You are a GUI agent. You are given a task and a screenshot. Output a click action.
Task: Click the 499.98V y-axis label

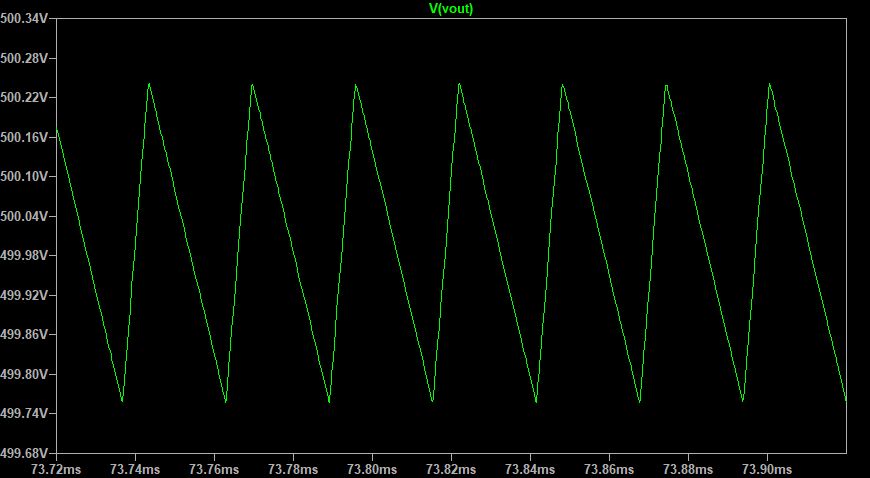[24, 255]
